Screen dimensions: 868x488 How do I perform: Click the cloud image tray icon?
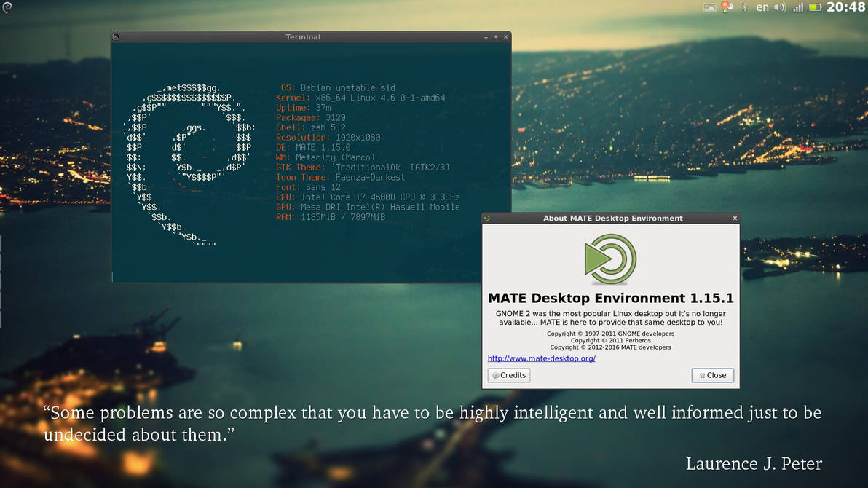pyautogui.click(x=709, y=7)
